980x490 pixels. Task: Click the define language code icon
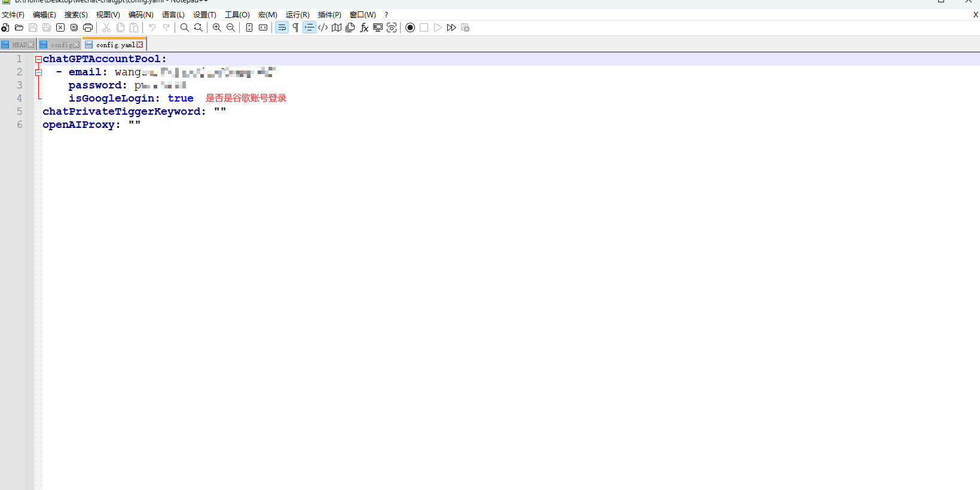point(323,27)
